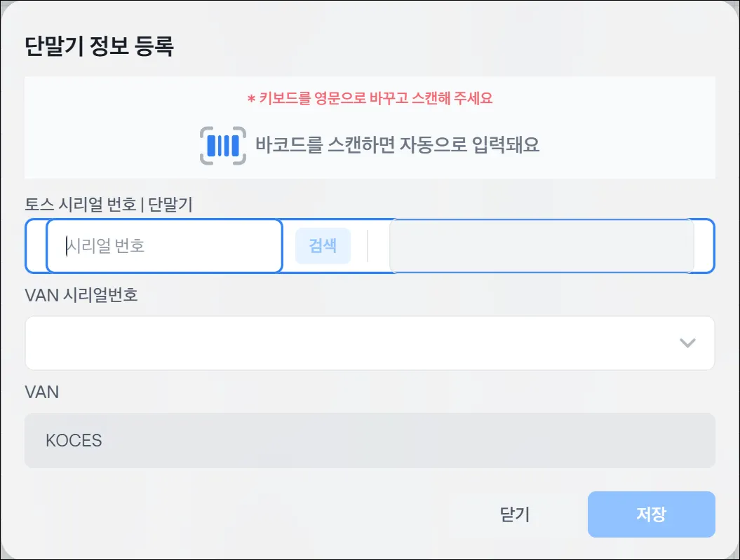Click the VAN 시리얼번호 label
The height and width of the screenshot is (560, 740).
click(x=81, y=295)
